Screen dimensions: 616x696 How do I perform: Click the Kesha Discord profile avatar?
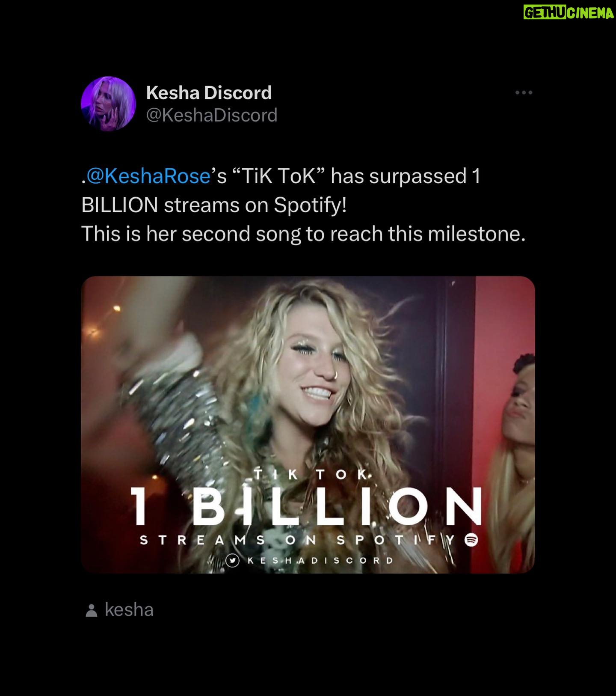coord(108,104)
